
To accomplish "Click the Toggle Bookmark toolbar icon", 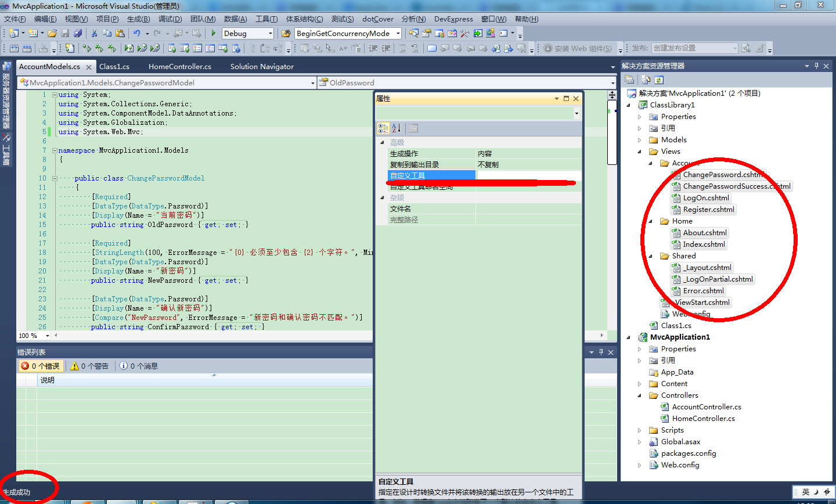I will coord(431,48).
